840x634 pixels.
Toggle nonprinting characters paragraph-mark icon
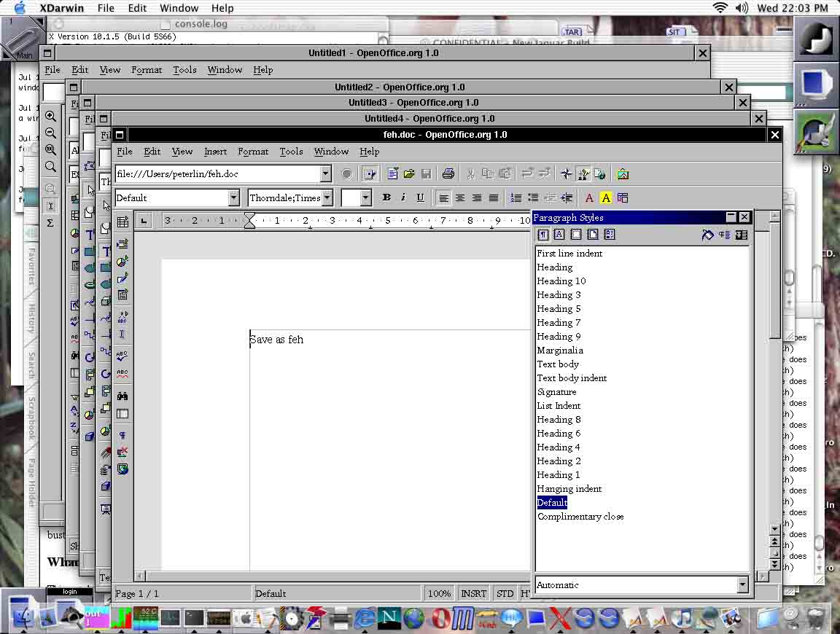tap(122, 435)
